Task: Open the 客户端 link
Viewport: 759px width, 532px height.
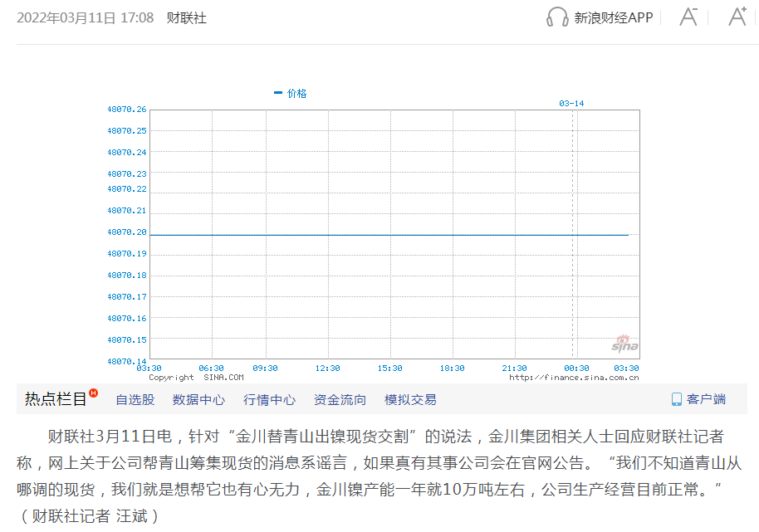Action: click(x=706, y=399)
